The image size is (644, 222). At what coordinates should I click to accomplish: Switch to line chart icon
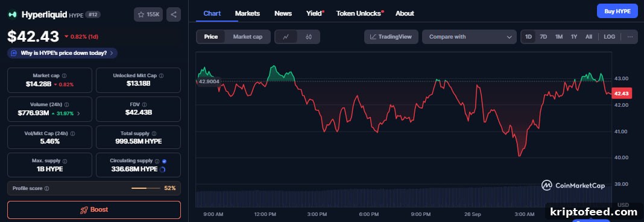tap(286, 37)
